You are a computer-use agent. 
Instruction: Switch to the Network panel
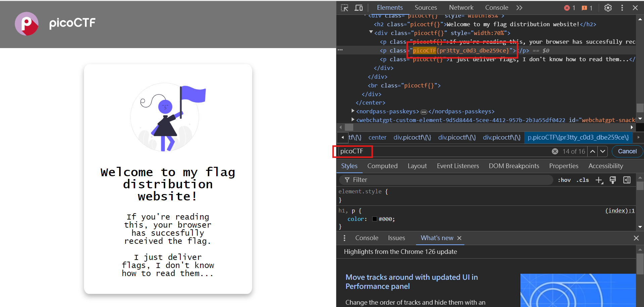pyautogui.click(x=461, y=7)
